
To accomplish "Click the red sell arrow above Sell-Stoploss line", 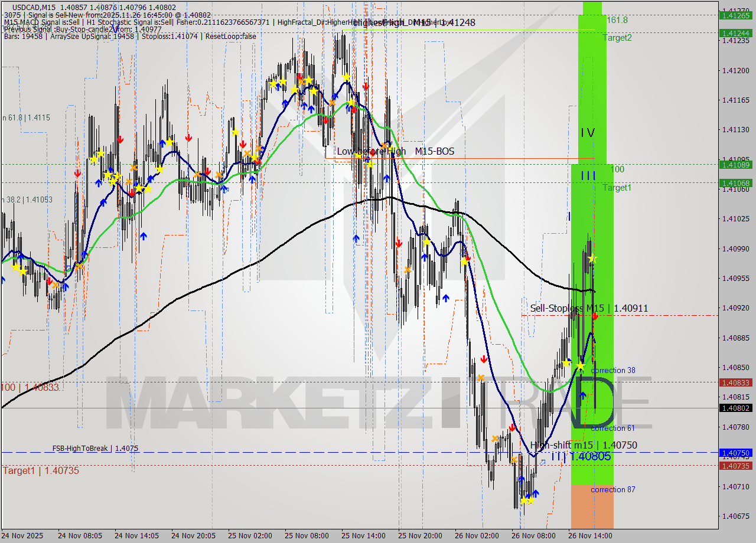I will click(595, 316).
